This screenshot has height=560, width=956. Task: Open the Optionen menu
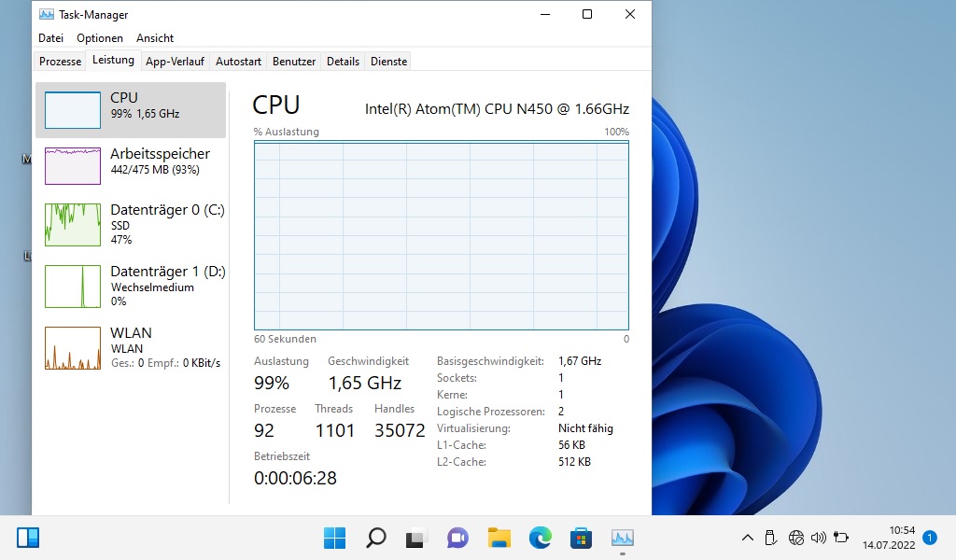click(100, 38)
